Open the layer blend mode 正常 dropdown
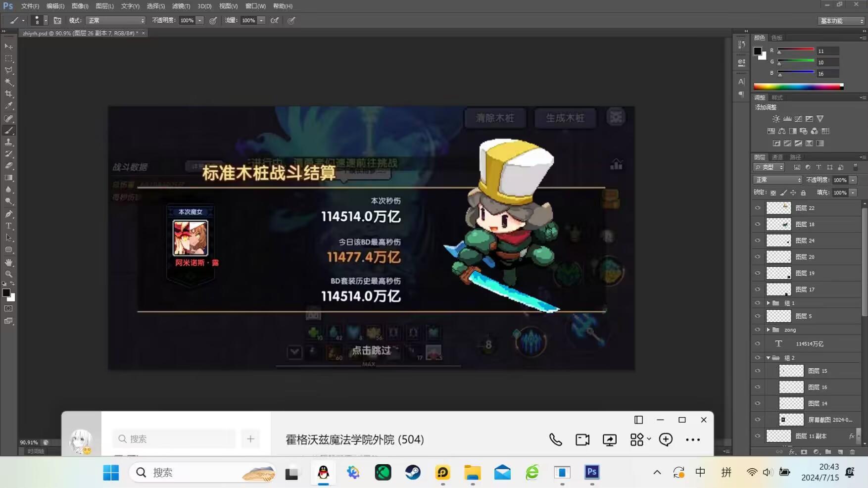Viewport: 868px width, 488px height. [x=777, y=180]
